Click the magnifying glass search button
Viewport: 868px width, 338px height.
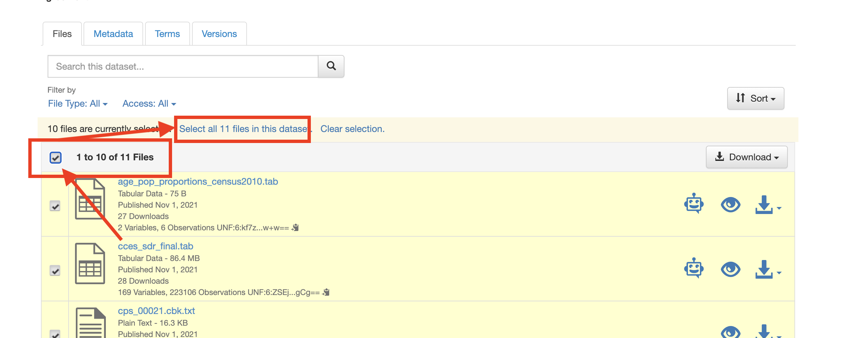331,66
